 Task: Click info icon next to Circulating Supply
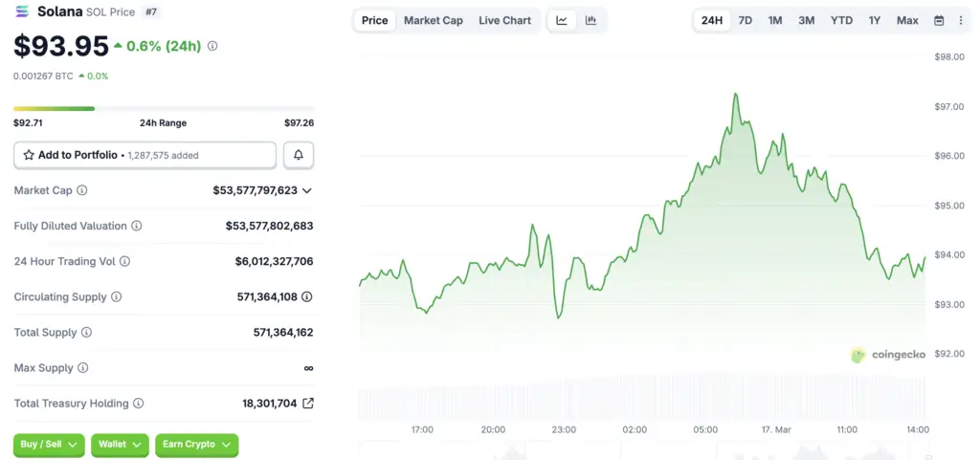(x=117, y=297)
